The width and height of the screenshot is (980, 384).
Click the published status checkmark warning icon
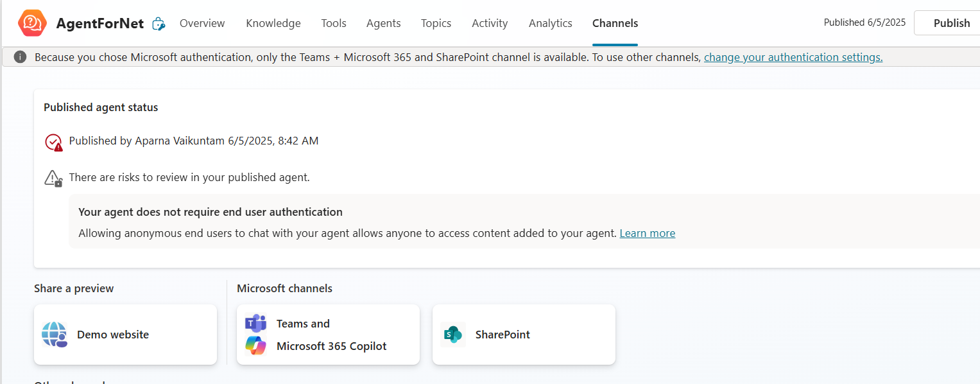point(54,142)
